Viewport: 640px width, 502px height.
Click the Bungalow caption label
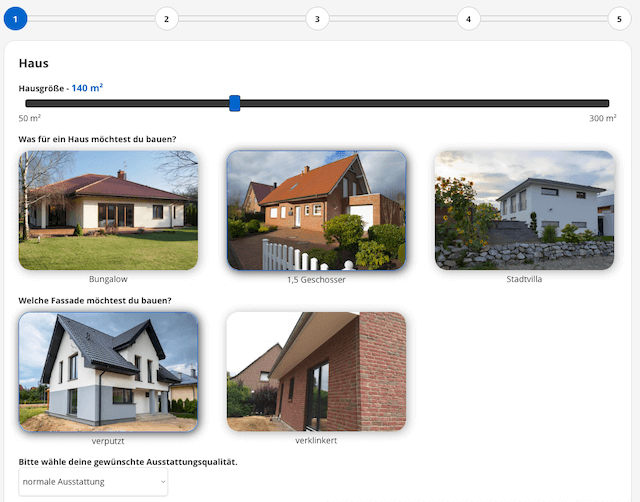(x=108, y=279)
